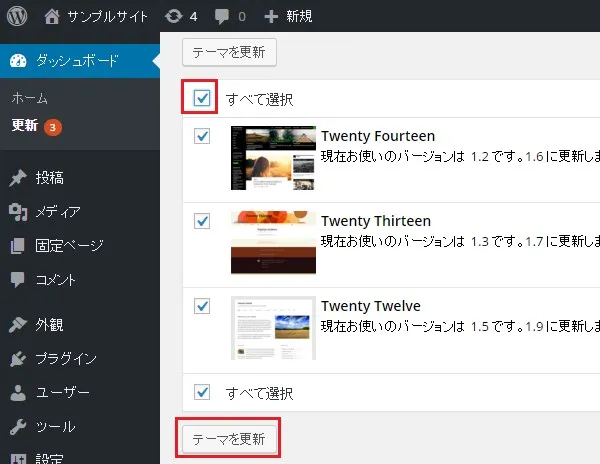Screen dimensions: 600x464
Task: Toggle the Twenty Twelve theme checkbox
Action: [202, 306]
